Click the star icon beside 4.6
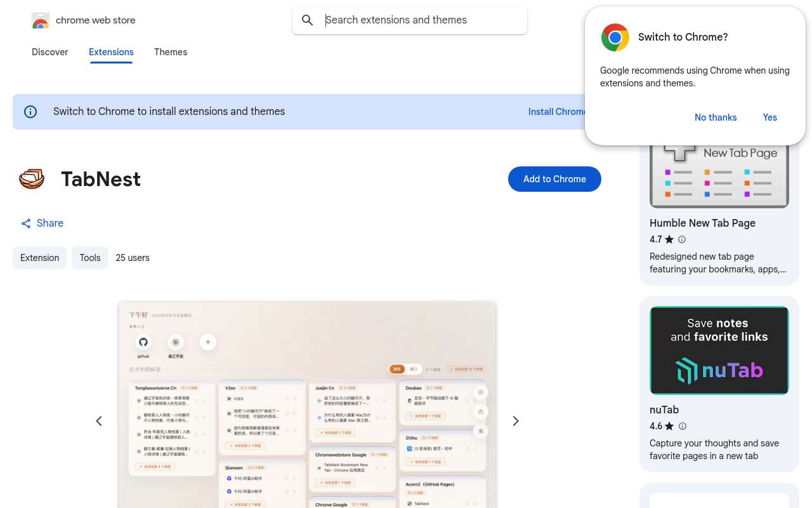The height and width of the screenshot is (508, 812). 669,426
